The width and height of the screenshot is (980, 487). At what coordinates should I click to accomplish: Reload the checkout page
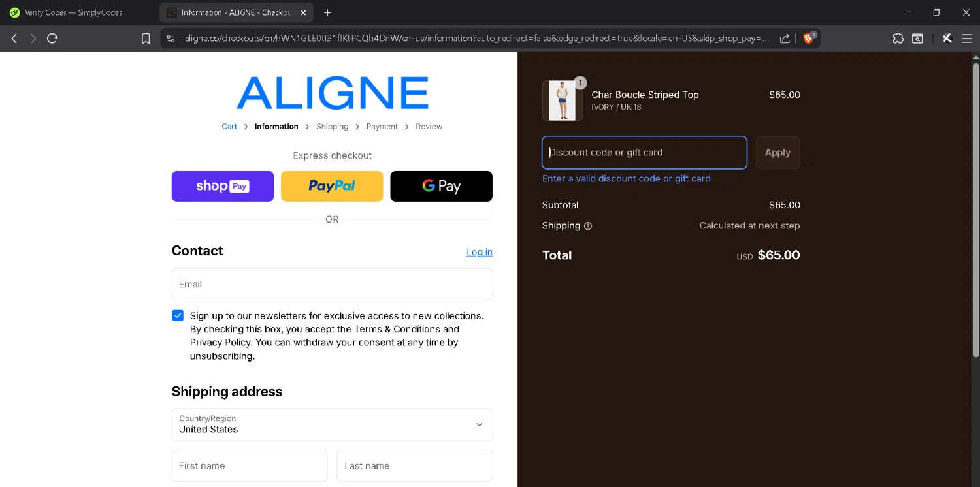tap(53, 39)
